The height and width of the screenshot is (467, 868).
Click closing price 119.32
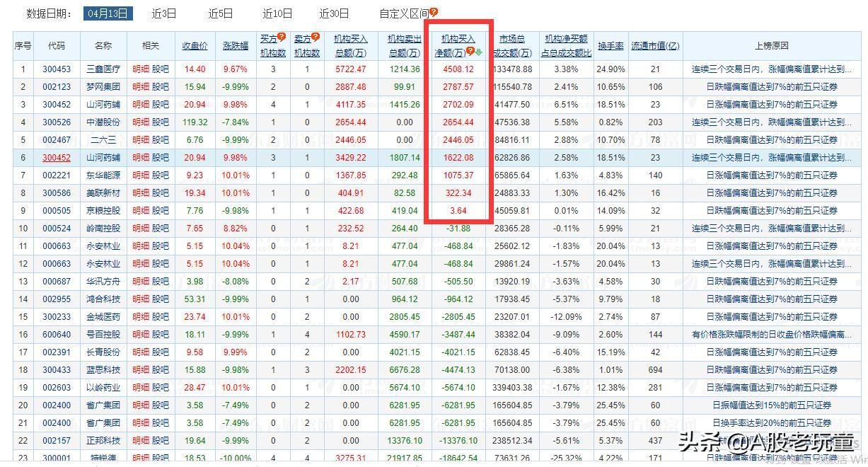click(x=195, y=122)
